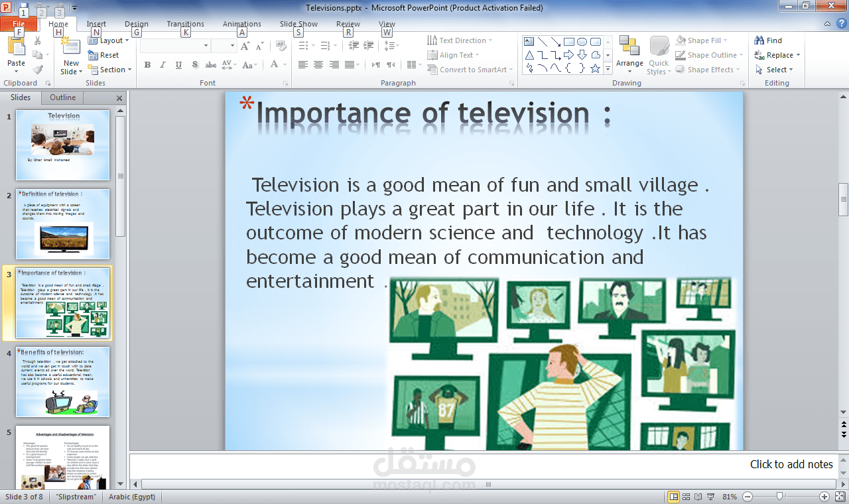Toggle italic formatting

pos(162,66)
